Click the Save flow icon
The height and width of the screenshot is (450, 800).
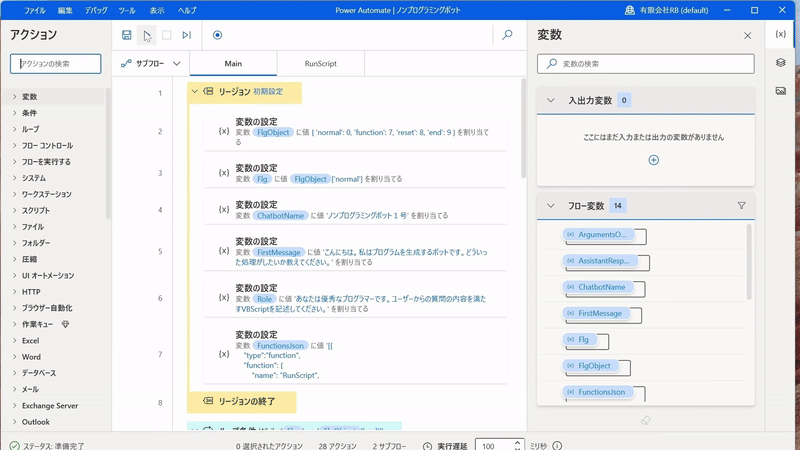click(x=127, y=35)
